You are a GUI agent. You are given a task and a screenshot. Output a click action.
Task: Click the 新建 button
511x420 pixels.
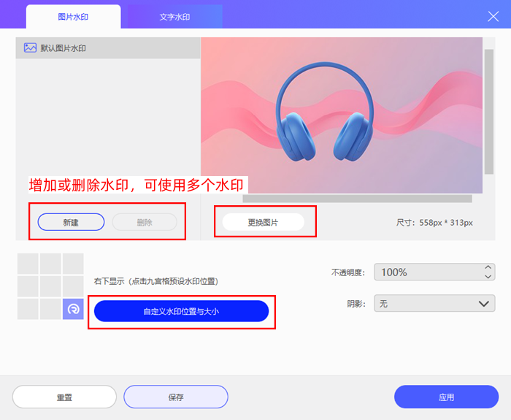click(71, 222)
